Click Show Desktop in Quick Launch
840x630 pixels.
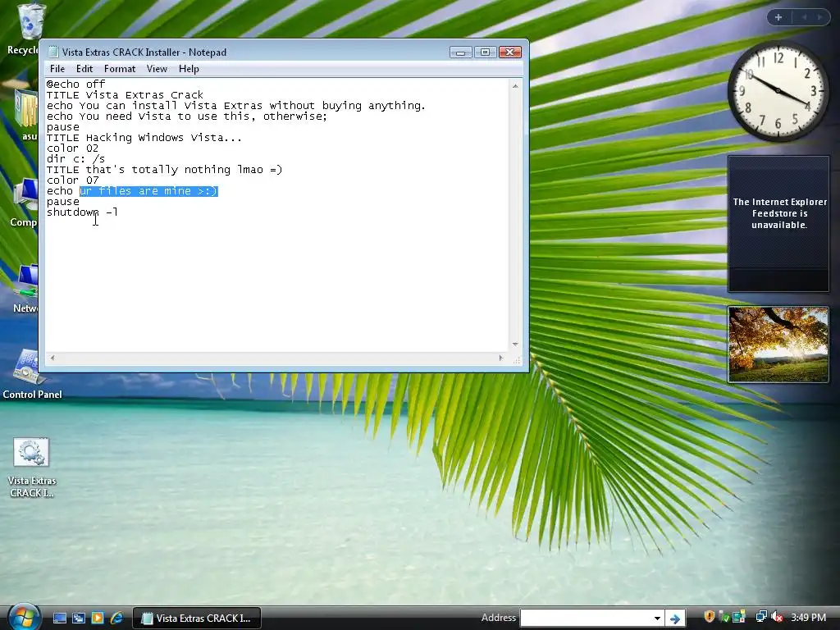[59, 619]
